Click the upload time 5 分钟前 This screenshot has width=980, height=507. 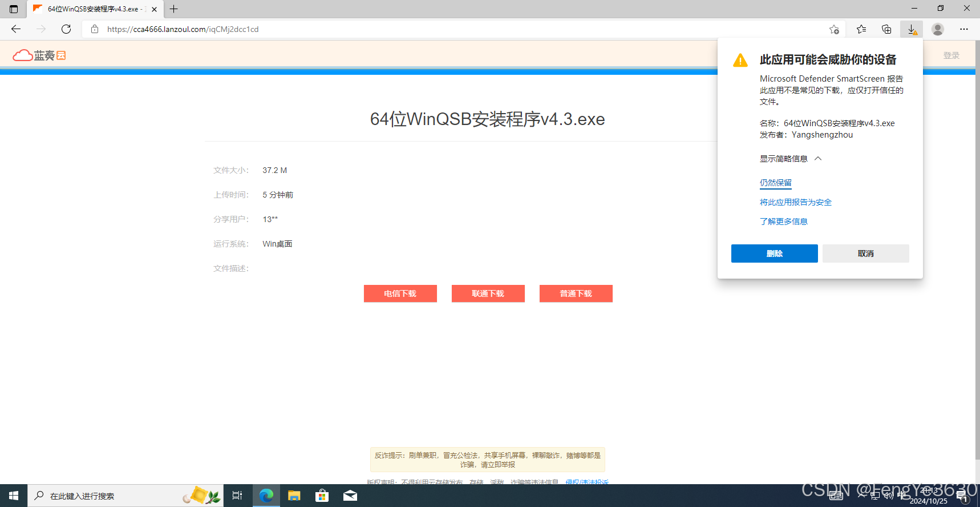pos(278,195)
